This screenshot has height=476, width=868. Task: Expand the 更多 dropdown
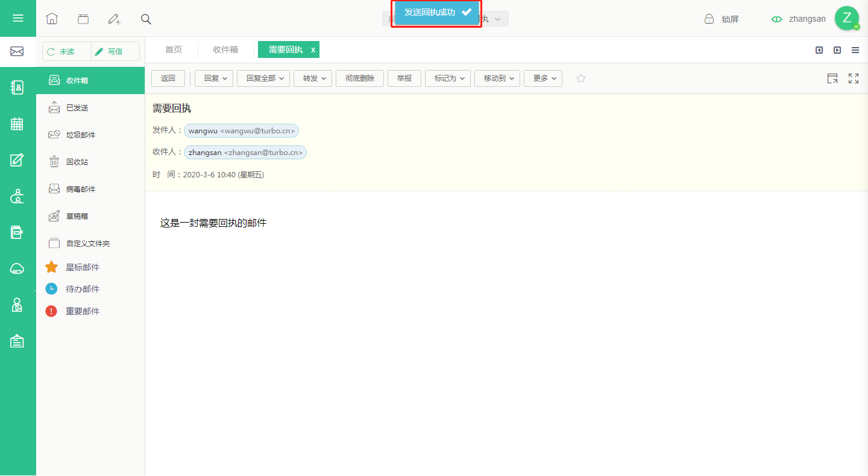click(543, 78)
